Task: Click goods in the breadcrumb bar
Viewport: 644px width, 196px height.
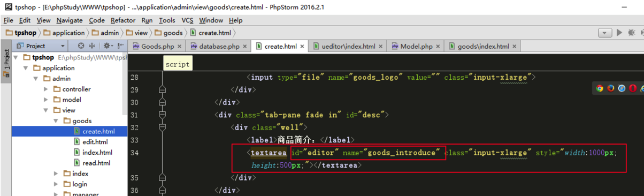Action: point(168,33)
